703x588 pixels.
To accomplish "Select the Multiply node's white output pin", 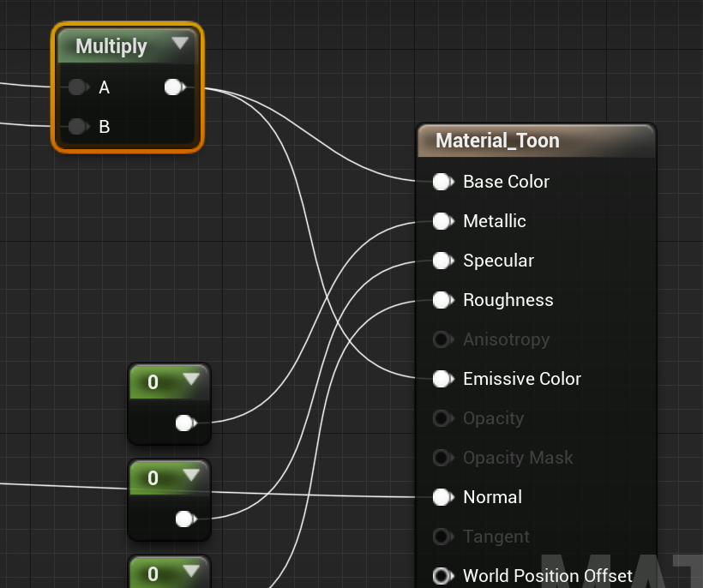I will point(174,87).
